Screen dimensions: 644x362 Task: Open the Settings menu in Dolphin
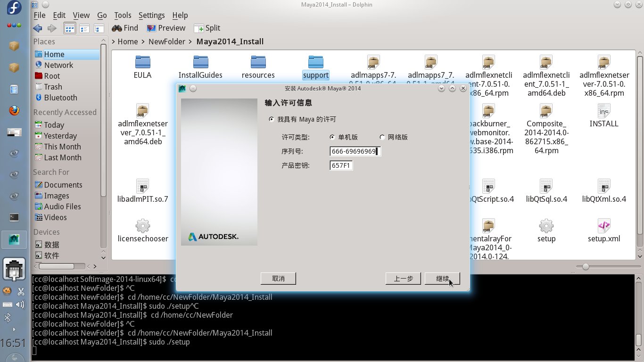click(x=152, y=15)
